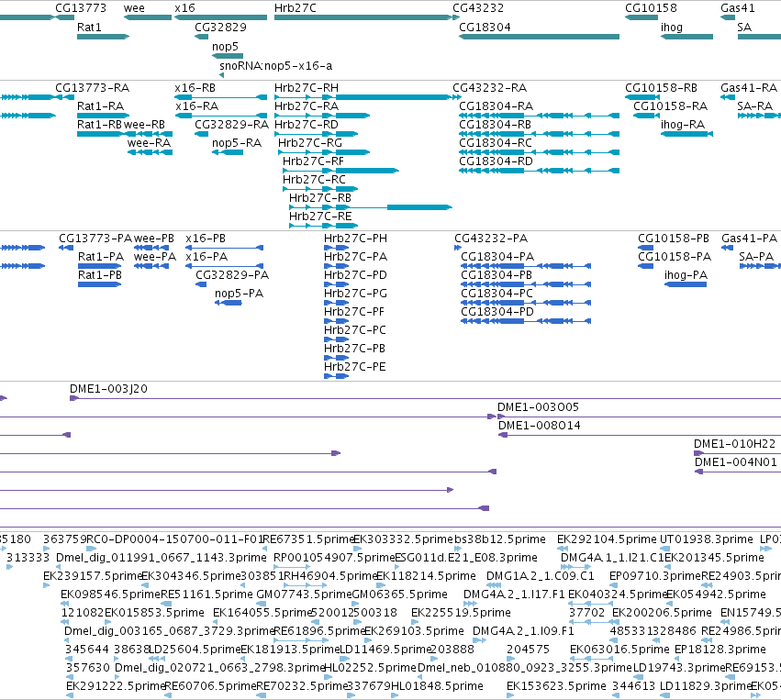Viewport: 781px width, 700px height.
Task: Select BAC clone DME1-010H22 label
Action: (x=735, y=444)
